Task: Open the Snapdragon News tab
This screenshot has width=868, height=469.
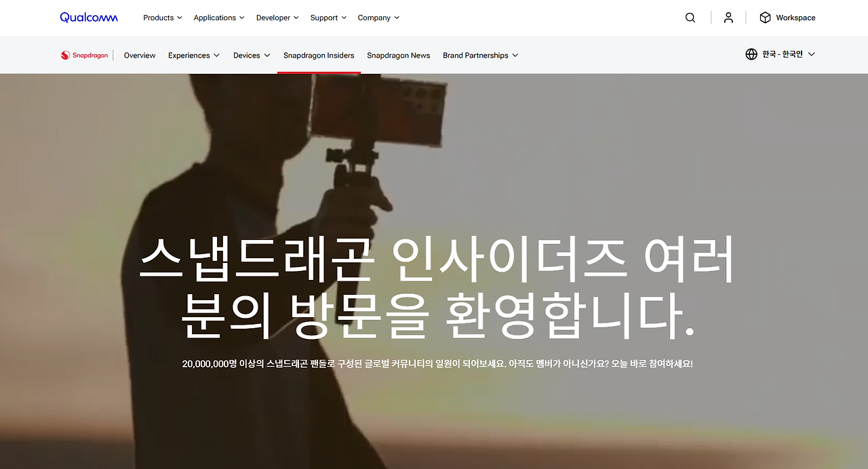Action: (x=399, y=56)
